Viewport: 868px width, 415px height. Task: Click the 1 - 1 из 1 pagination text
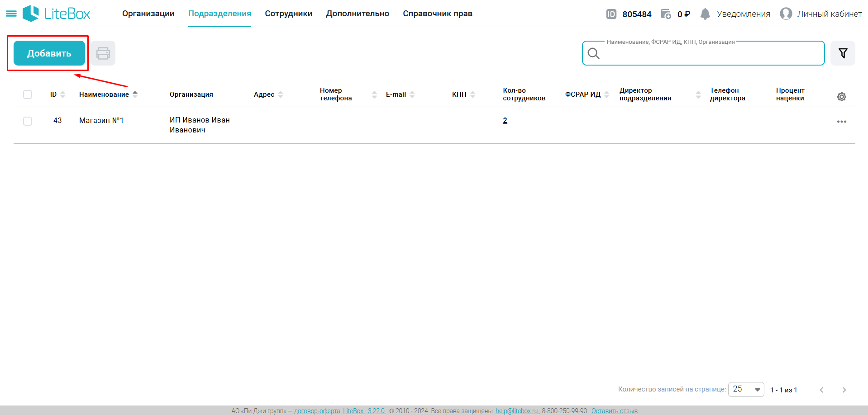pos(784,390)
